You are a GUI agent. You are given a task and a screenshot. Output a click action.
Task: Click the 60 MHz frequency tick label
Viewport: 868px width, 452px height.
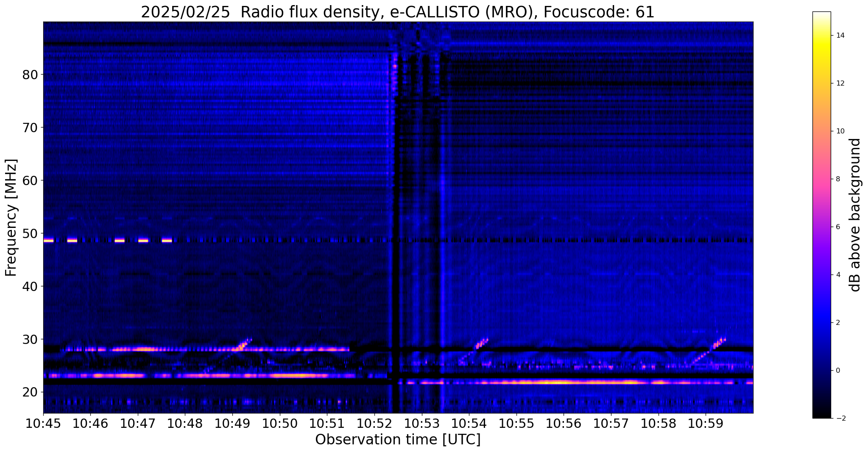(30, 180)
